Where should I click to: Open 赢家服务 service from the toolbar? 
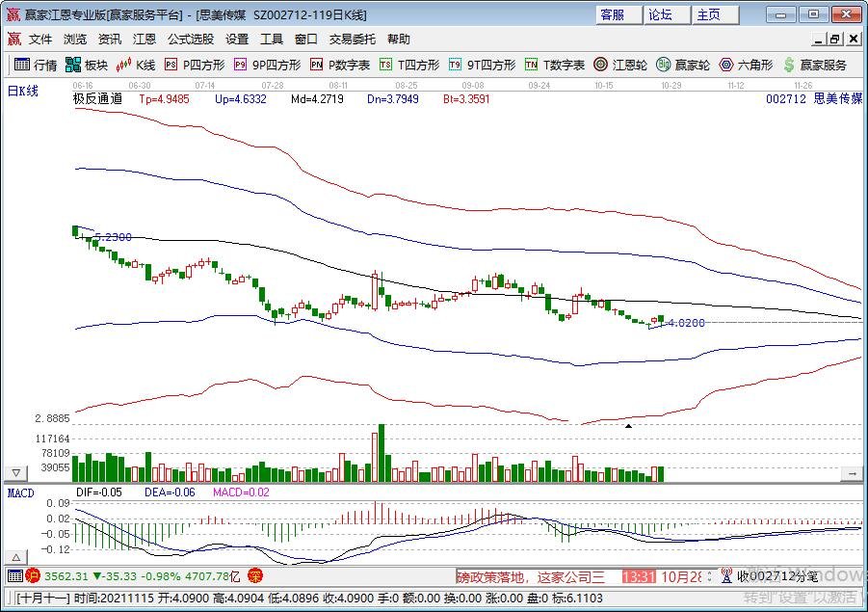[x=815, y=65]
